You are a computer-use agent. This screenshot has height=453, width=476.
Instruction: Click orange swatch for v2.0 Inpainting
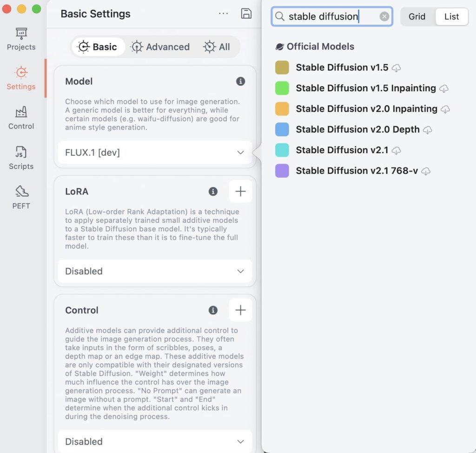pos(282,109)
